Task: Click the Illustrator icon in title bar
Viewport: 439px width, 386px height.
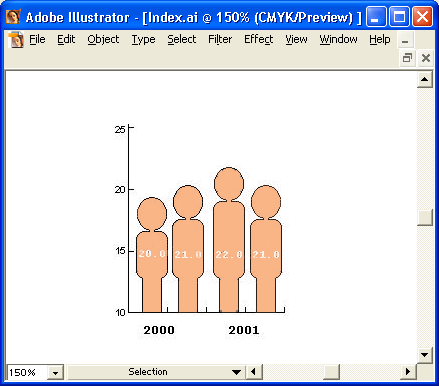Action: coord(13,17)
